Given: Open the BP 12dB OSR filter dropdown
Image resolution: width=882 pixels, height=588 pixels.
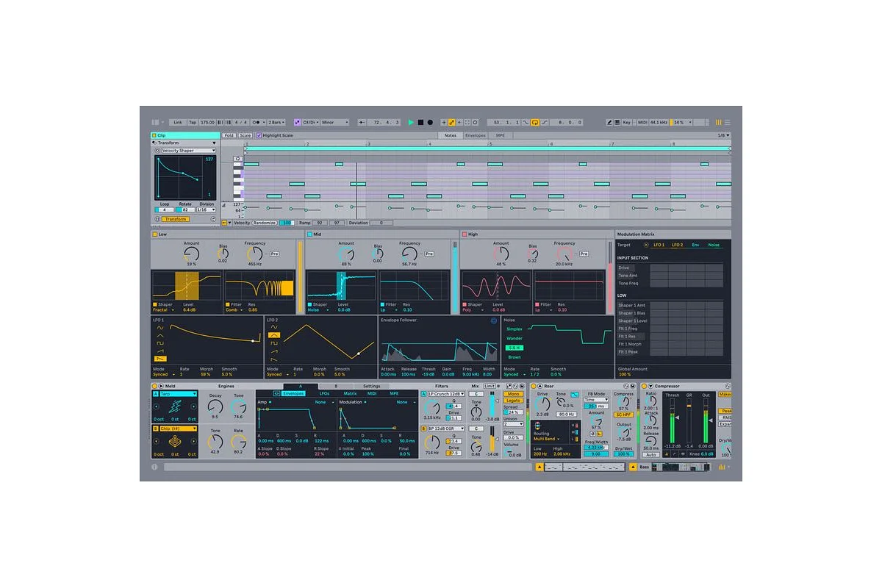Looking at the screenshot, I should coord(446,429).
